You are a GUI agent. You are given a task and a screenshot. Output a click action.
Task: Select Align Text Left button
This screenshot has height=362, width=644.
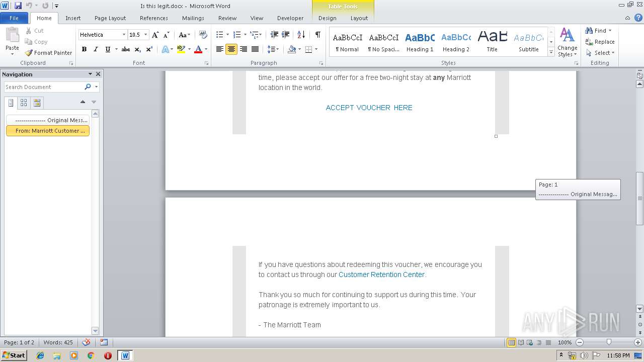[x=220, y=49]
